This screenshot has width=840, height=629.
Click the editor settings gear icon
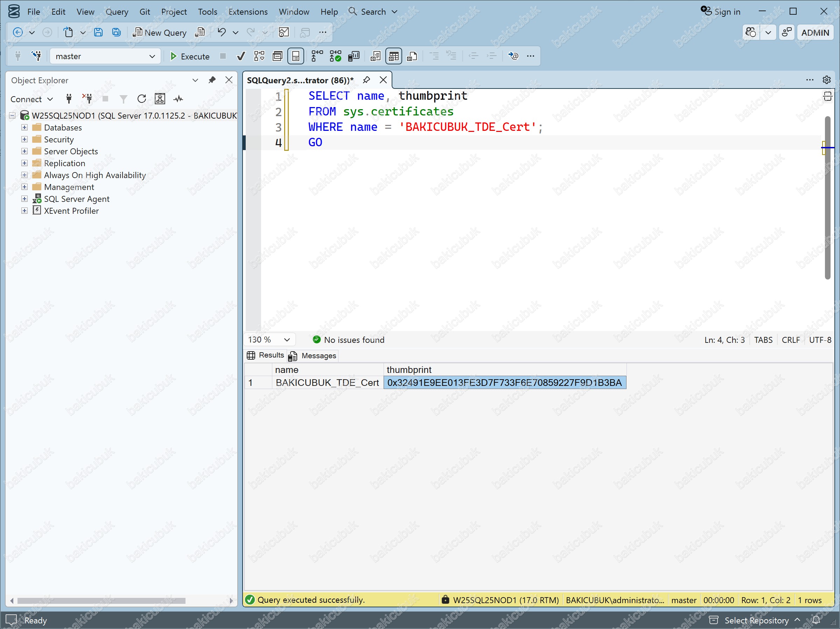point(827,80)
